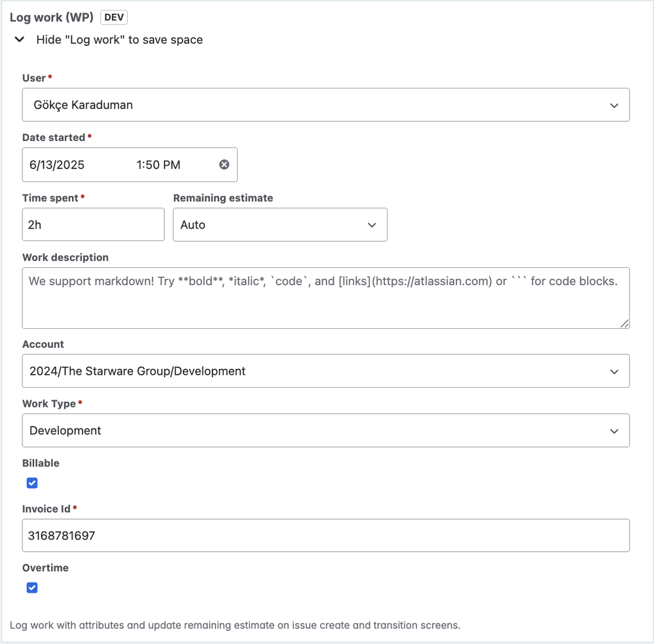Click the time 1:50 PM in Date started
The width and height of the screenshot is (654, 644).
click(158, 165)
